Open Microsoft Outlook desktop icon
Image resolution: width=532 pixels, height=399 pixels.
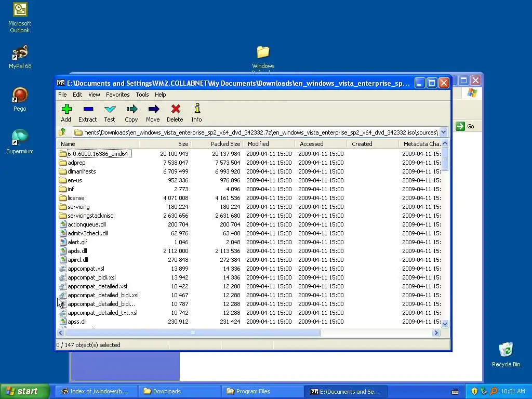20,9
